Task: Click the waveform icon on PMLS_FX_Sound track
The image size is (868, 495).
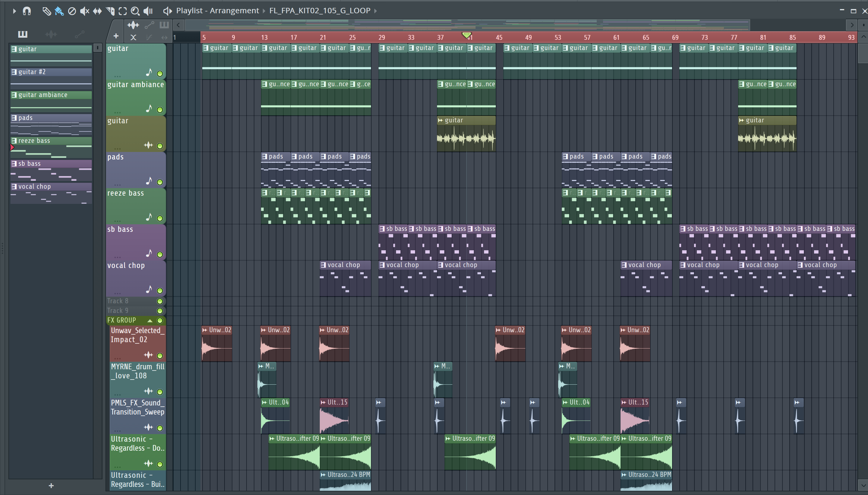Action: pos(148,427)
